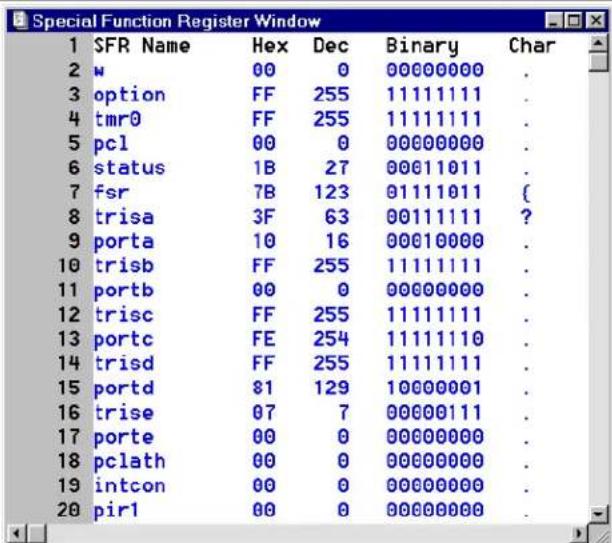Image resolution: width=612 pixels, height=543 pixels.
Task: Click the 'Char' column header
Action: click(532, 45)
